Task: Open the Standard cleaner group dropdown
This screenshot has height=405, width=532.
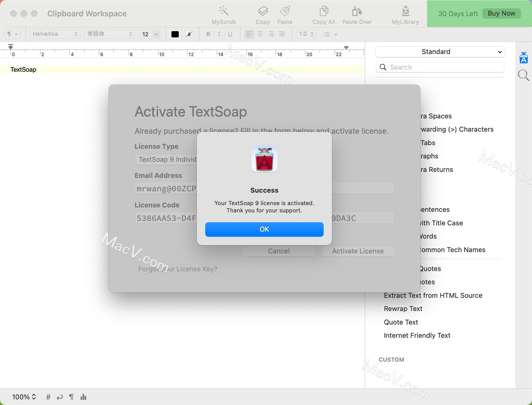Action: [440, 52]
